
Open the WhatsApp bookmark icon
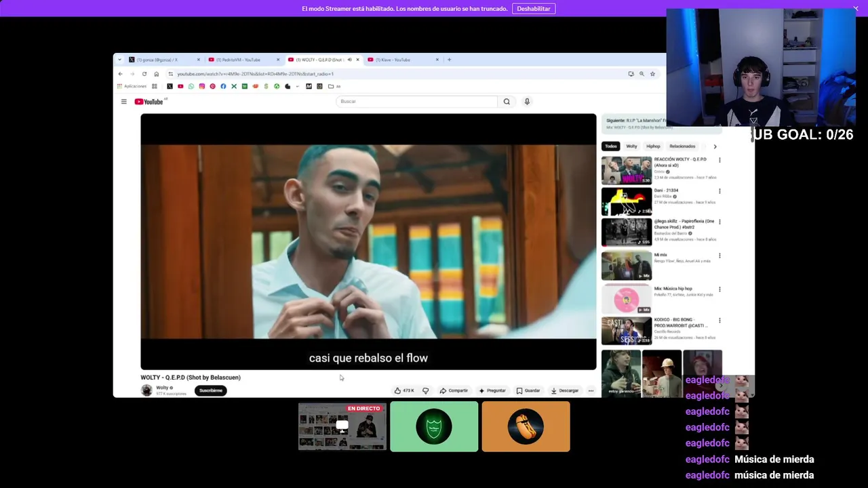191,86
